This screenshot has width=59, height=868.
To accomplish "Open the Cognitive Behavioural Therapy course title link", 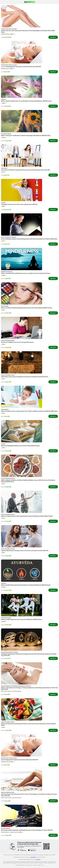I will point(25,551).
